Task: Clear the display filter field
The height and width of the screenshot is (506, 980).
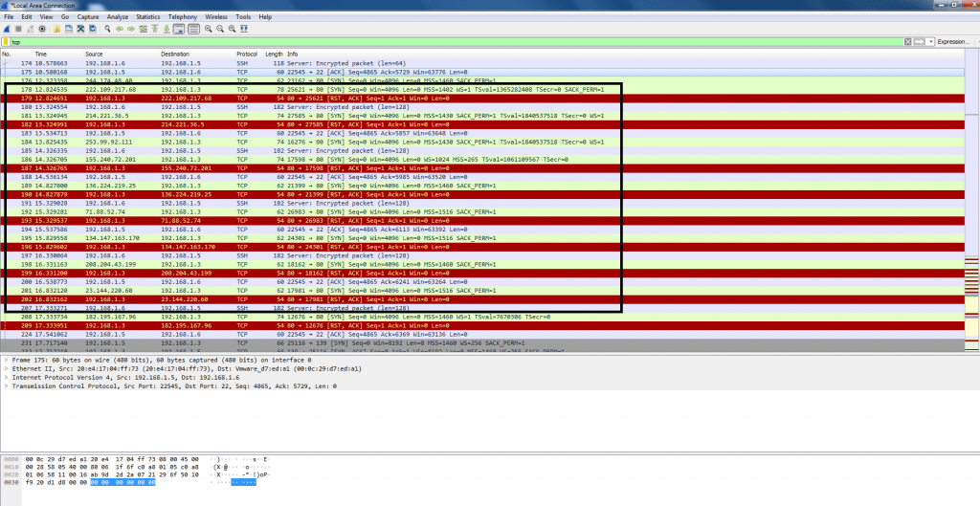Action: (x=908, y=42)
